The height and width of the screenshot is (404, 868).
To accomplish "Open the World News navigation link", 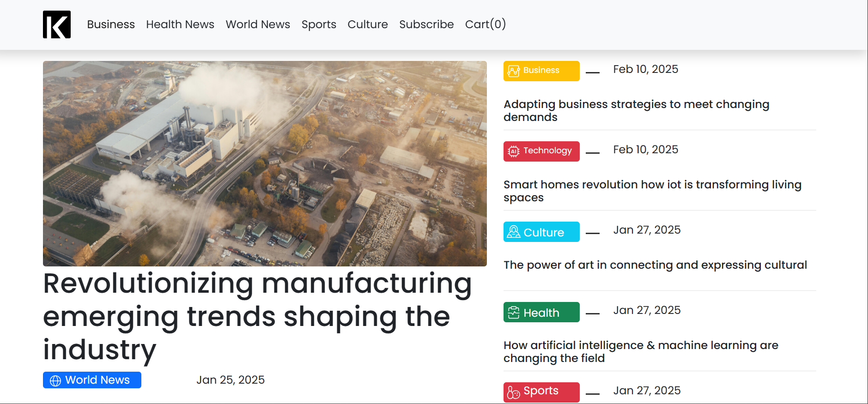I will pos(258,24).
